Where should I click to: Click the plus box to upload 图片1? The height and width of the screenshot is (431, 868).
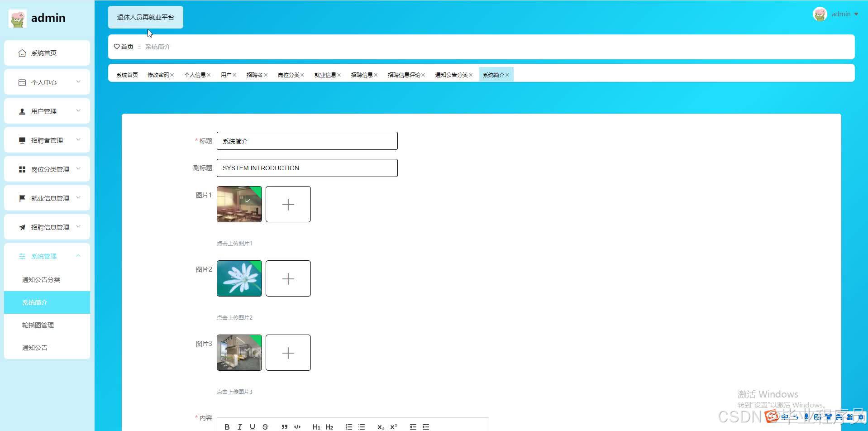[x=288, y=204]
